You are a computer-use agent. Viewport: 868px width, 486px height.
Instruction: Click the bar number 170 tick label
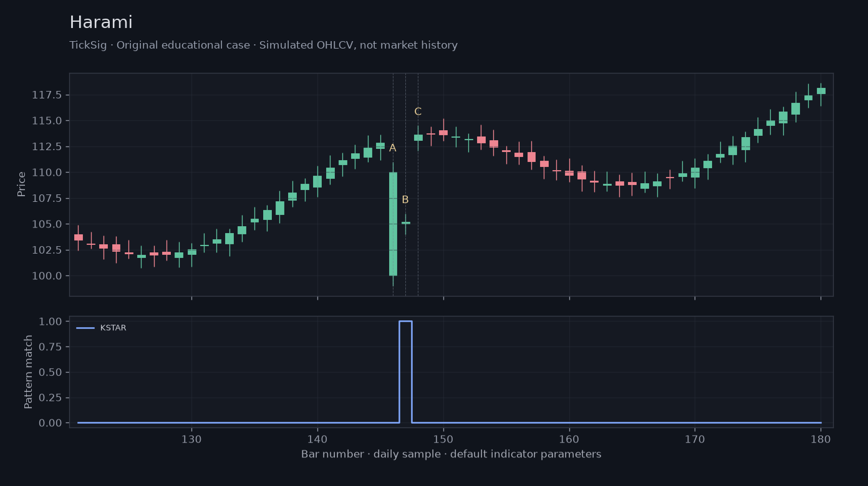[695, 439]
